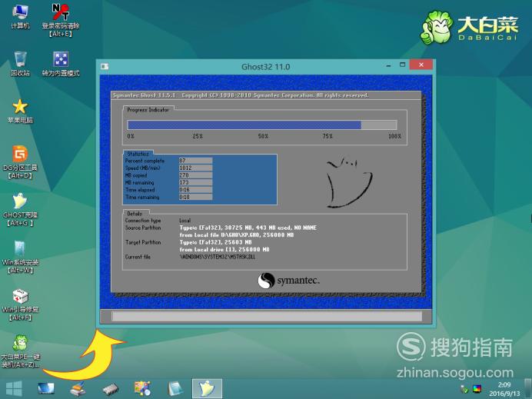The image size is (532, 399).
Task: Click the blue notebook taskbar icon
Action: 175,388
